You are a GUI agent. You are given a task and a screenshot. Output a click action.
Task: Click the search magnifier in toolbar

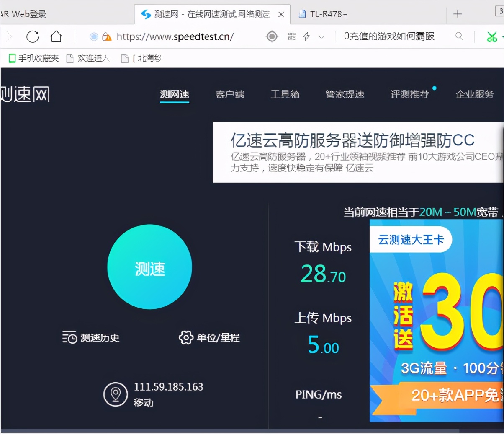click(459, 36)
